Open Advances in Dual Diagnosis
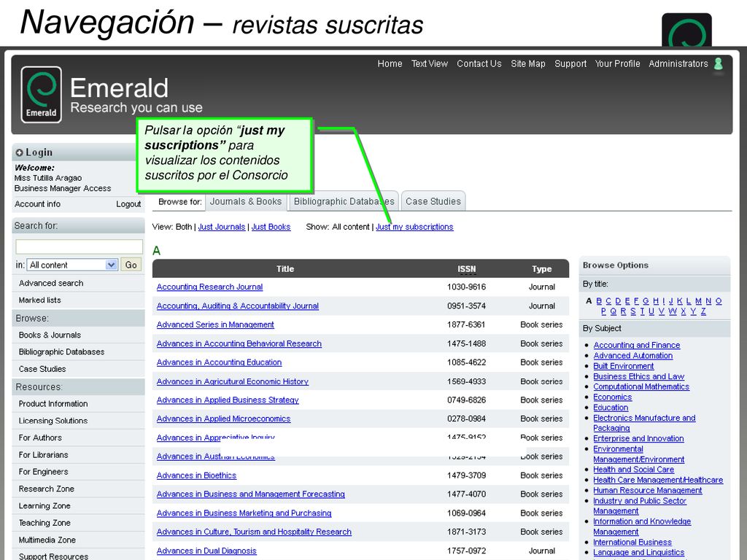Screen dimensions: 747x560 [206, 551]
